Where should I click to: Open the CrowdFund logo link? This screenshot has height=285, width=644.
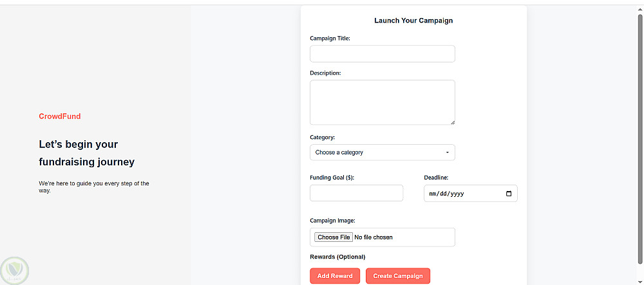coord(60,116)
